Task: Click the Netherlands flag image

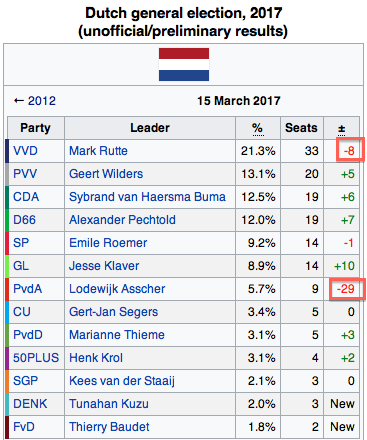Action: [x=184, y=64]
